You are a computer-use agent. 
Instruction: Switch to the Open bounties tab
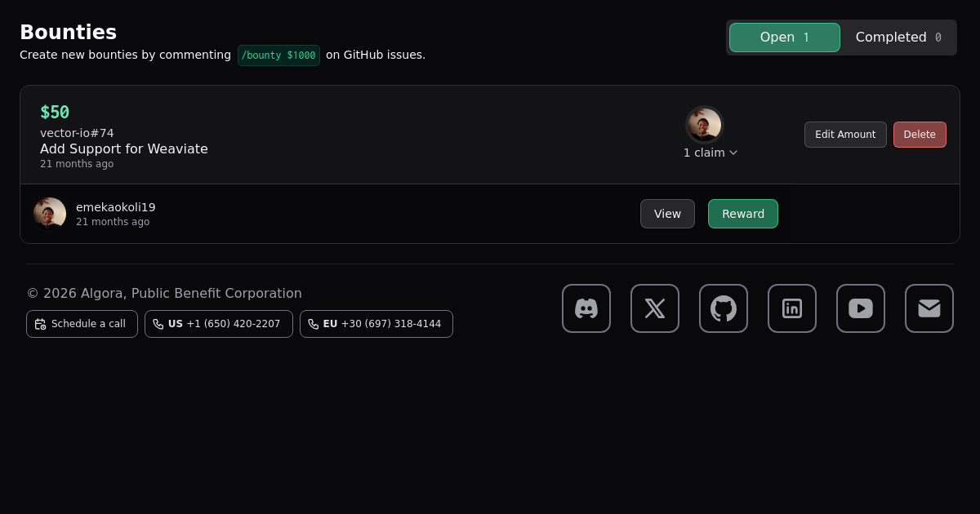(x=784, y=38)
